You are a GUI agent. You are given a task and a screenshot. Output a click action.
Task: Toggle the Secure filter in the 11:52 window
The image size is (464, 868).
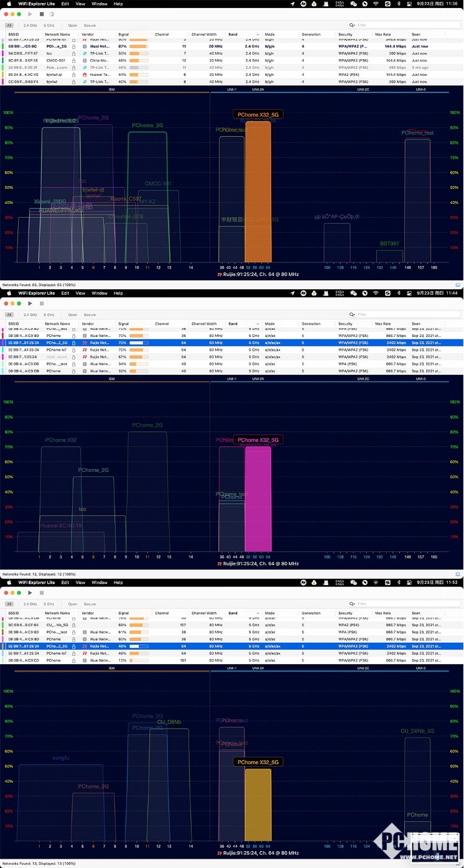[90, 604]
